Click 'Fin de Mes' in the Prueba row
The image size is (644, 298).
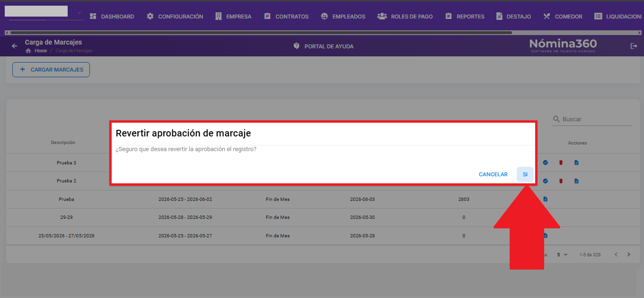click(x=278, y=199)
